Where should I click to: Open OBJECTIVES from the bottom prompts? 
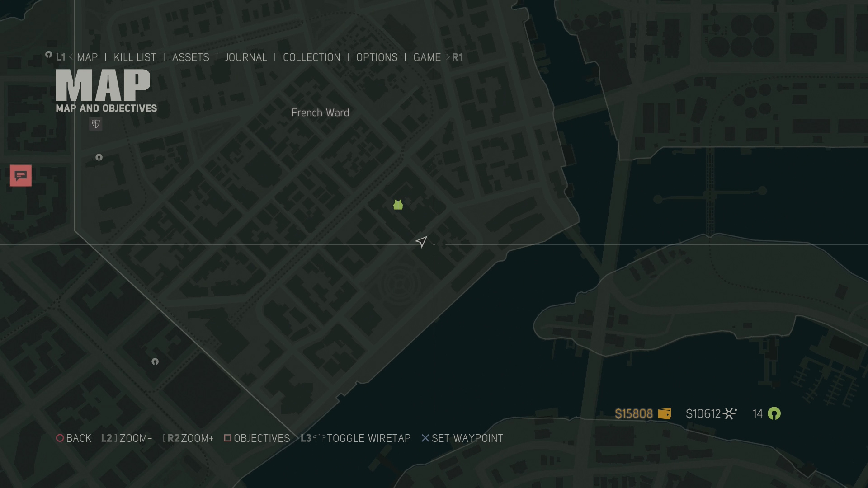point(257,438)
